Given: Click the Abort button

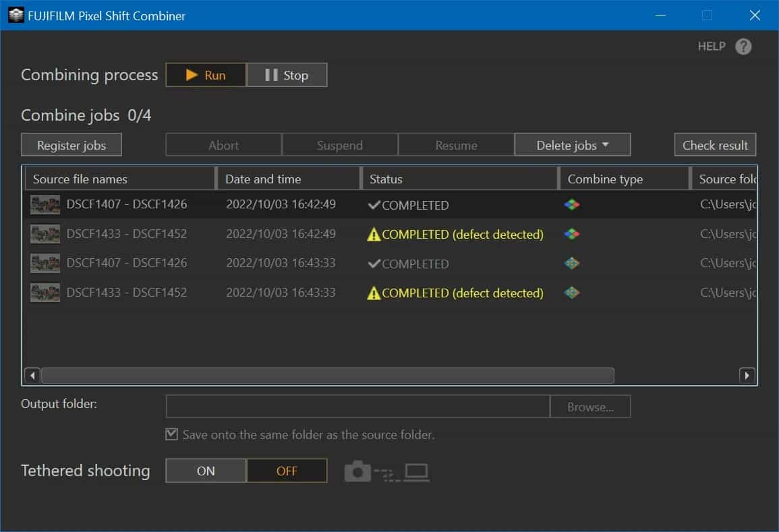Looking at the screenshot, I should [x=223, y=145].
